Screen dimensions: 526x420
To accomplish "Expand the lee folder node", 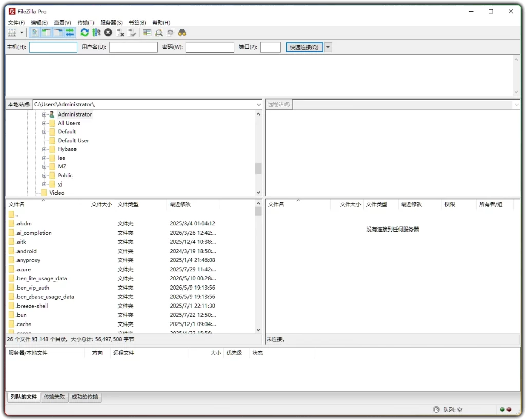I will pyautogui.click(x=44, y=158).
